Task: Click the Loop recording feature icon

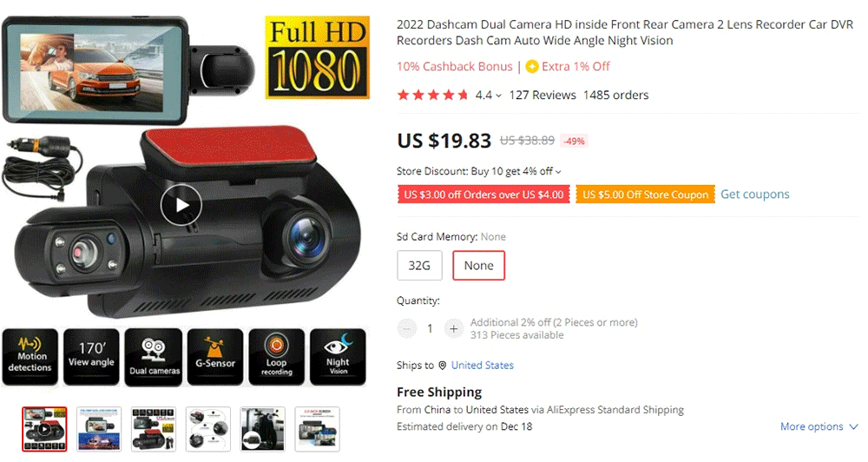Action: [x=277, y=357]
